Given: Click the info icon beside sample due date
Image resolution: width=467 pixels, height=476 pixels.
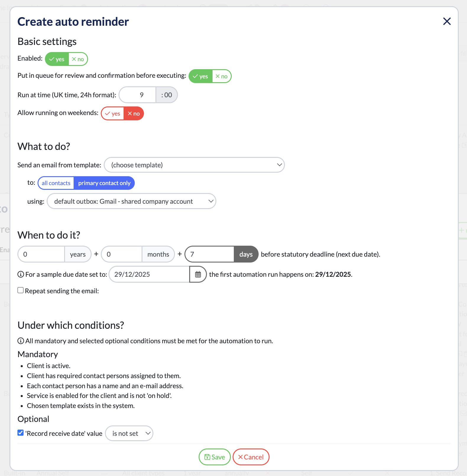Looking at the screenshot, I should point(21,275).
